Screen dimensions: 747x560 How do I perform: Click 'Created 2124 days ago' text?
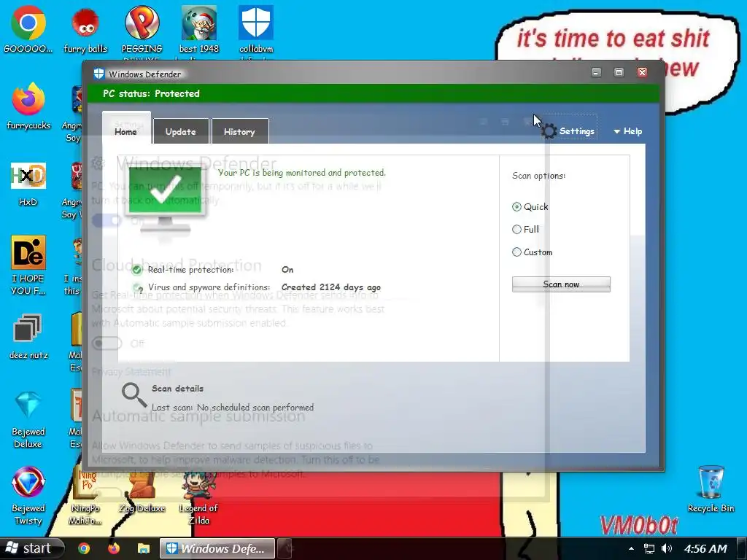[330, 287]
